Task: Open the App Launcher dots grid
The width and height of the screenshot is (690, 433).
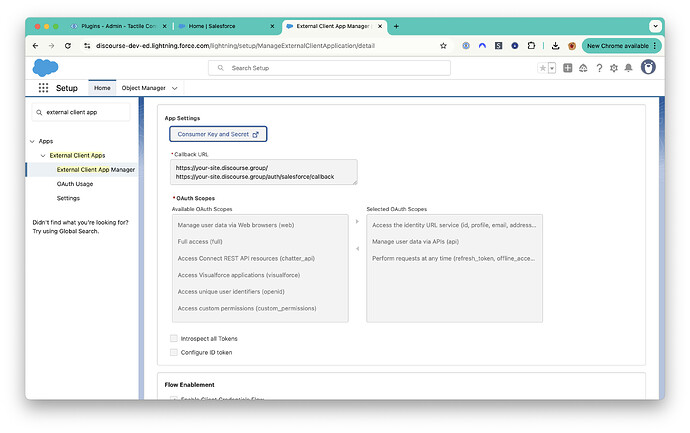Action: pyautogui.click(x=43, y=88)
